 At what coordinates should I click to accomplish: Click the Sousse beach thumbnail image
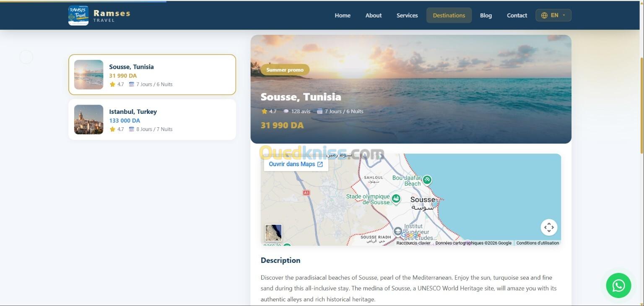click(x=88, y=75)
